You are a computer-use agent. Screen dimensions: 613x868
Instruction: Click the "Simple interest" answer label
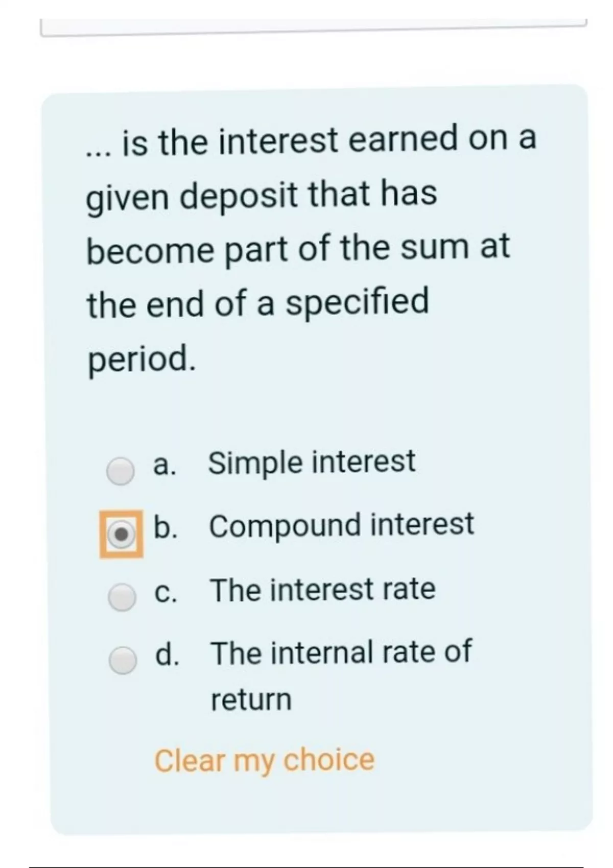click(x=312, y=462)
